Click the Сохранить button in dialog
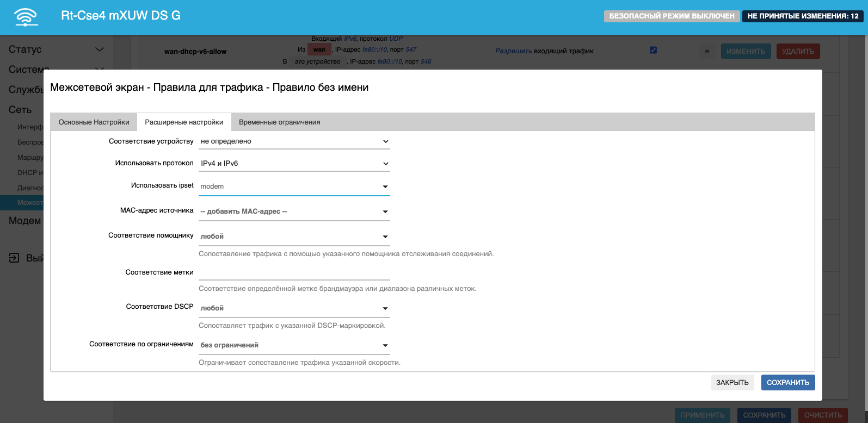The height and width of the screenshot is (423, 868). click(787, 383)
